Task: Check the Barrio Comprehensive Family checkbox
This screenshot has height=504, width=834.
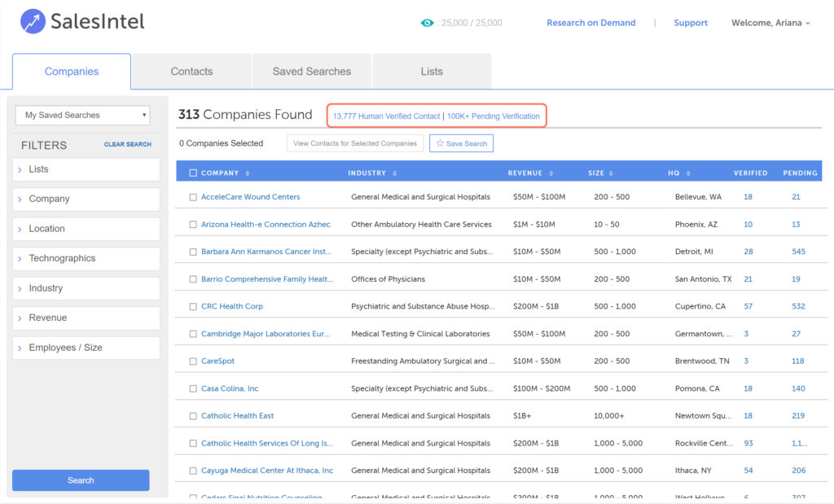Action: pos(193,279)
